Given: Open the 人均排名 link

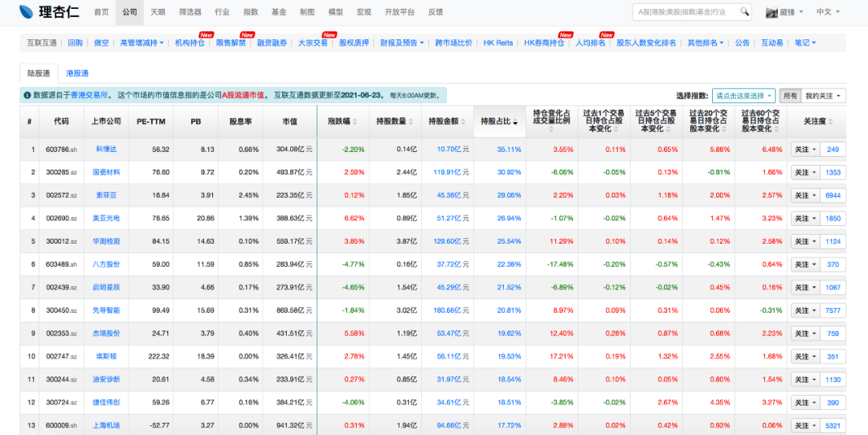Looking at the screenshot, I should [591, 43].
